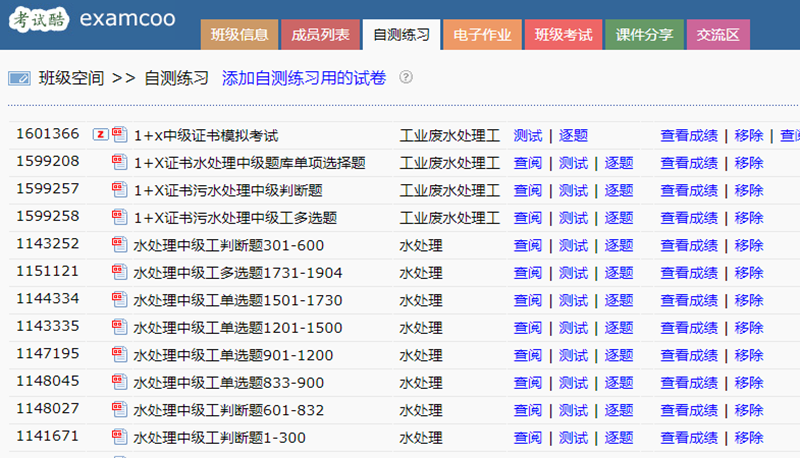This screenshot has width=800, height=458.
Task: Click 测试 for 水处理中级工单选题1501-1730
Action: pos(573,300)
